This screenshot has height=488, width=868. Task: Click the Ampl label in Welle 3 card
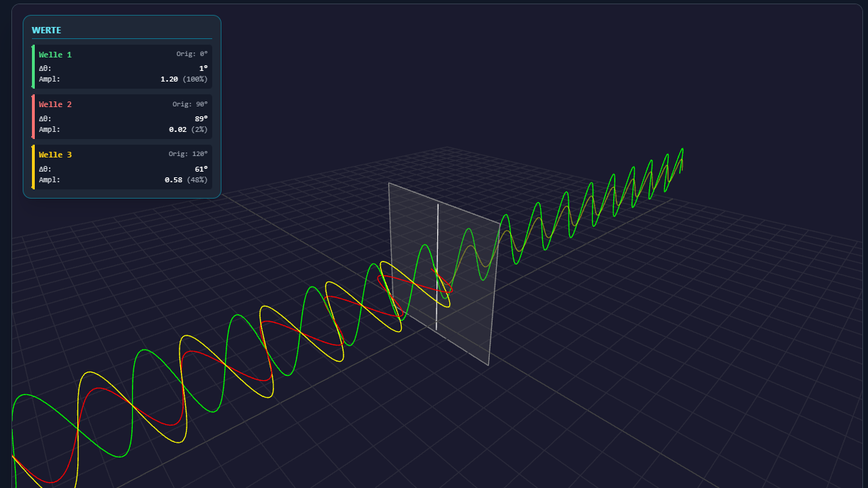[50, 179]
